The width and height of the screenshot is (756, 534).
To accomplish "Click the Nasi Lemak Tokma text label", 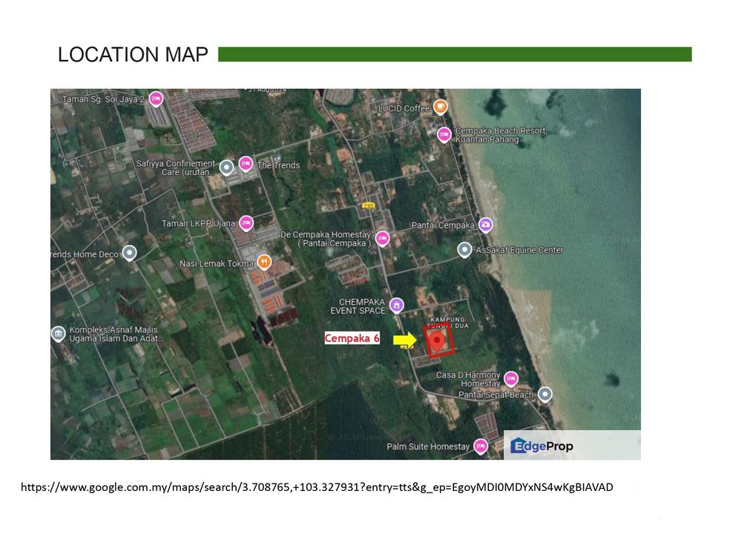I will click(217, 263).
